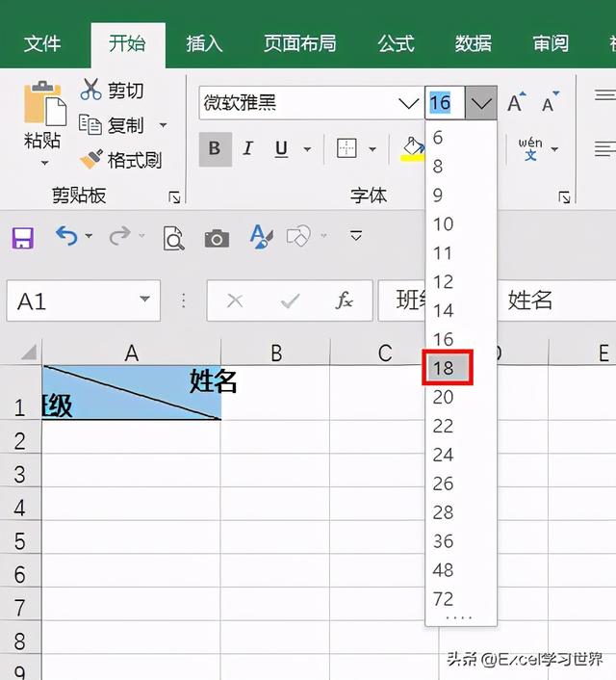
Task: Click the Undo arrow icon
Action: [66, 236]
